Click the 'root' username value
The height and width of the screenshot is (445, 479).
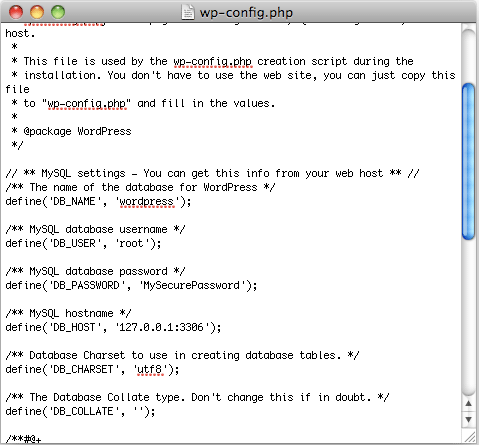[x=131, y=244]
